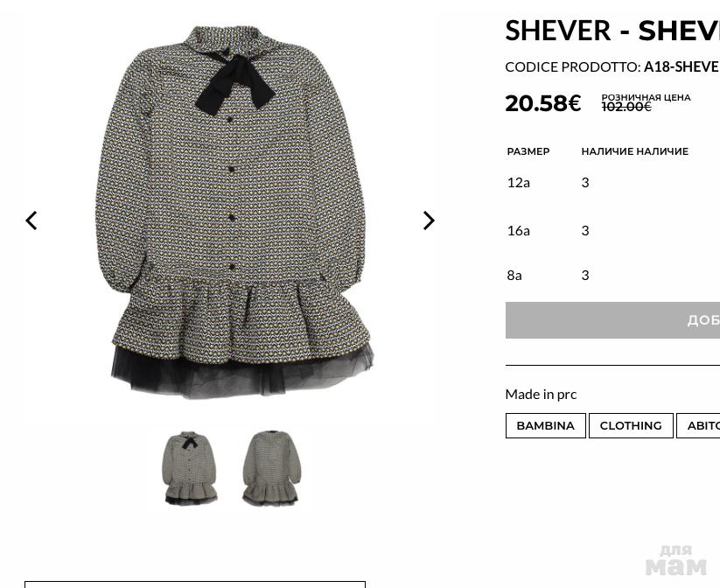Click the для мам watermark logo

tap(676, 560)
